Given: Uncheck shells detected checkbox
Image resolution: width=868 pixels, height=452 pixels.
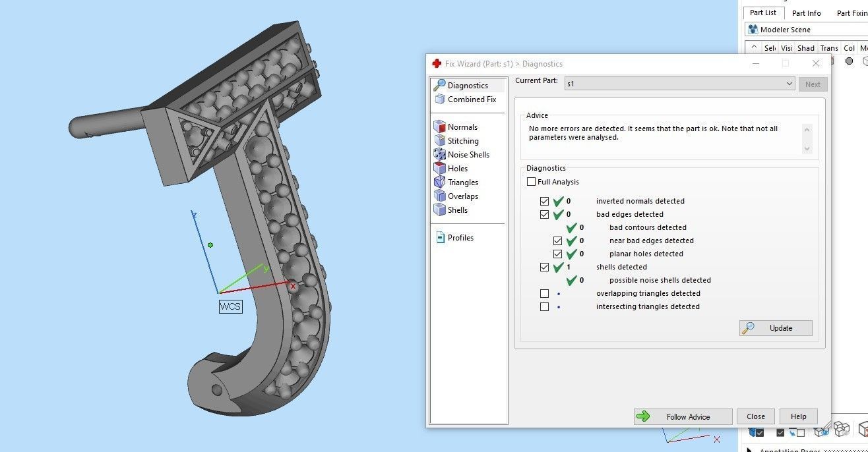Looking at the screenshot, I should coord(544,267).
